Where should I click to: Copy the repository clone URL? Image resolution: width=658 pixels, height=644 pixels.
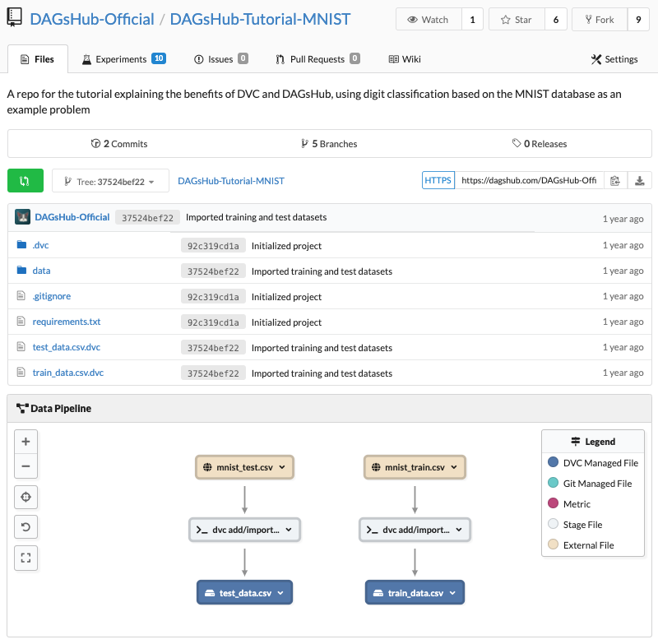[614, 181]
